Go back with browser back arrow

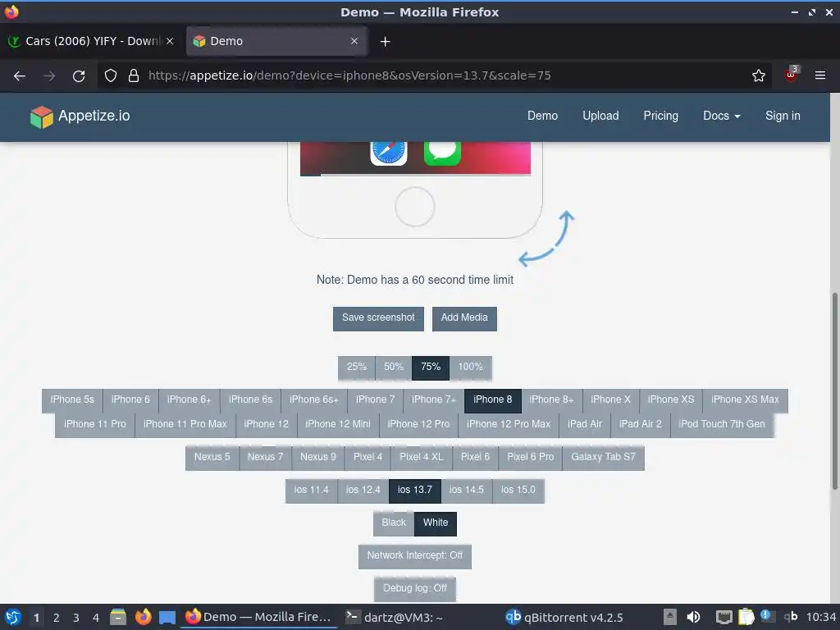20,75
